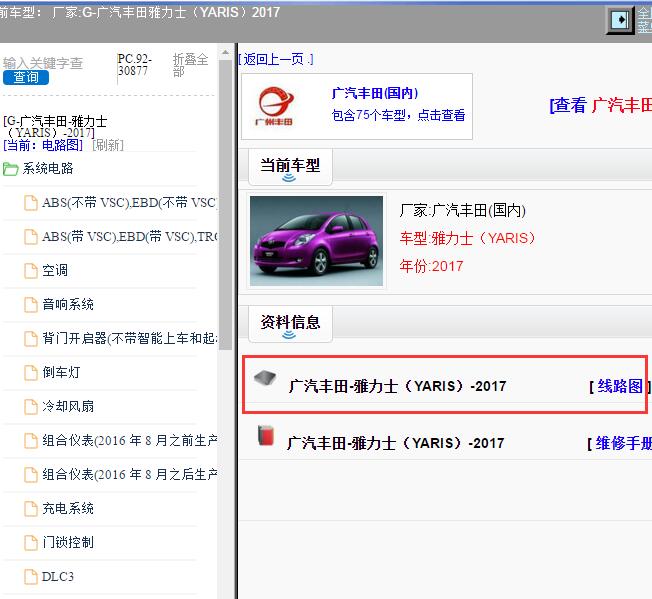Click document icon next to ABS(带 VSC)

(31, 237)
